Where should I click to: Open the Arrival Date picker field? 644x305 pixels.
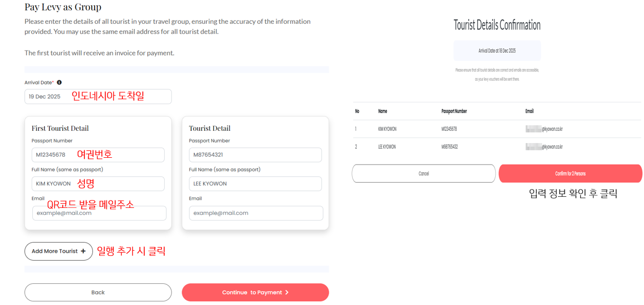[98, 97]
